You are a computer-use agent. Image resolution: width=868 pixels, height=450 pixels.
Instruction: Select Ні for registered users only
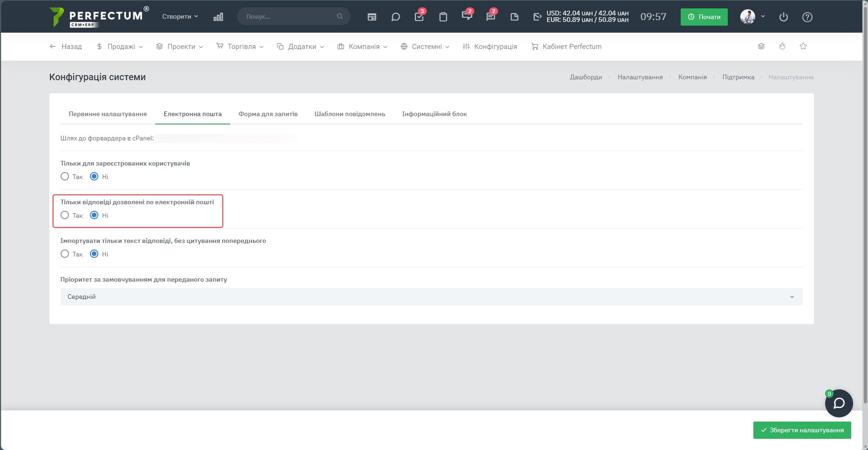(x=94, y=176)
